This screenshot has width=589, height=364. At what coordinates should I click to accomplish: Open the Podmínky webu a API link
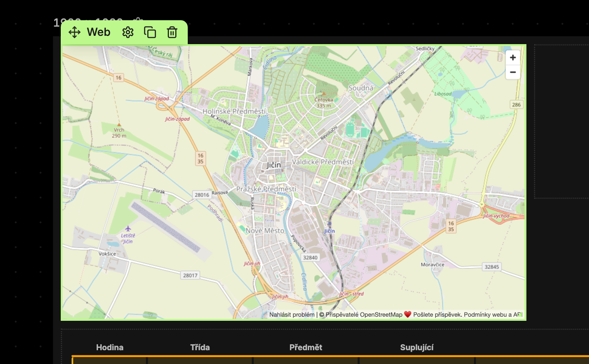click(x=493, y=315)
